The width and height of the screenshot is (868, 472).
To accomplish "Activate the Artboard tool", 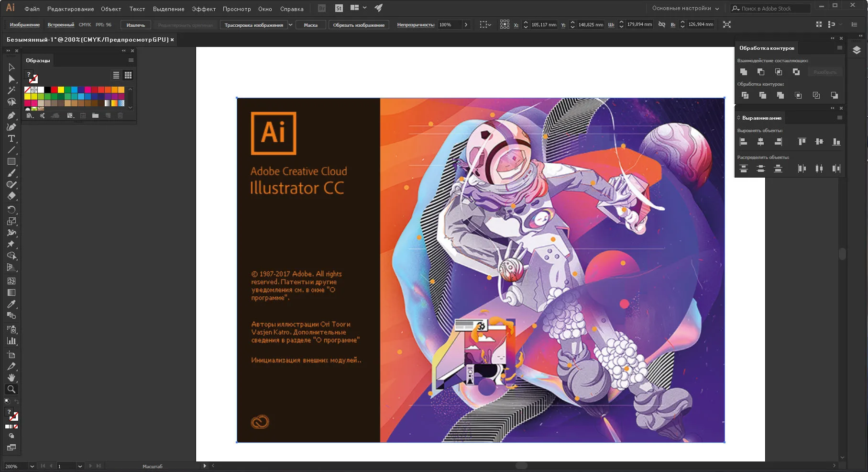I will 11,355.
